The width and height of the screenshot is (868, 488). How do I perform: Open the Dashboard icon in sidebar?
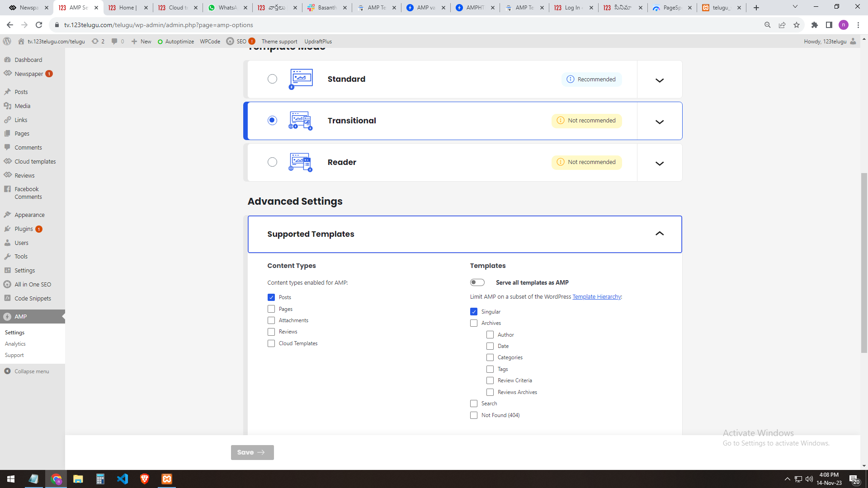(x=7, y=60)
